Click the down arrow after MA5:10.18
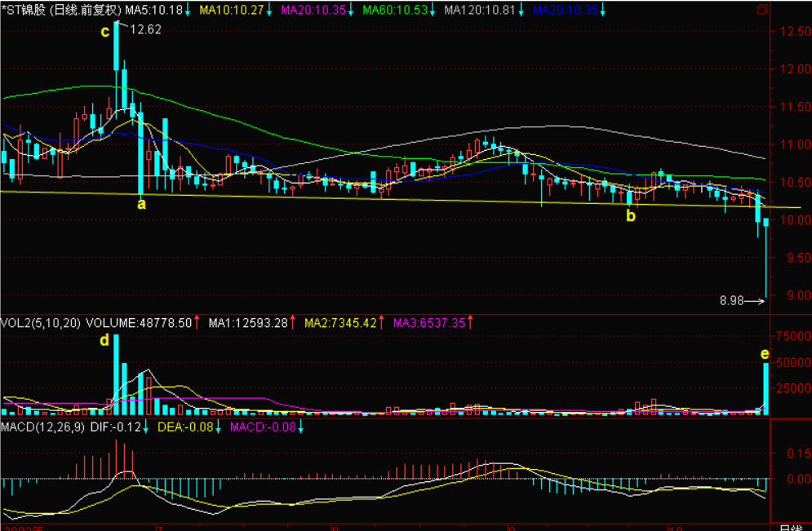 click(188, 11)
